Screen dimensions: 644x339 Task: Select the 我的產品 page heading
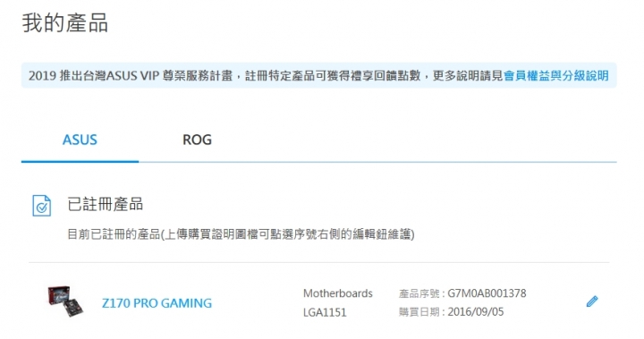click(x=65, y=22)
